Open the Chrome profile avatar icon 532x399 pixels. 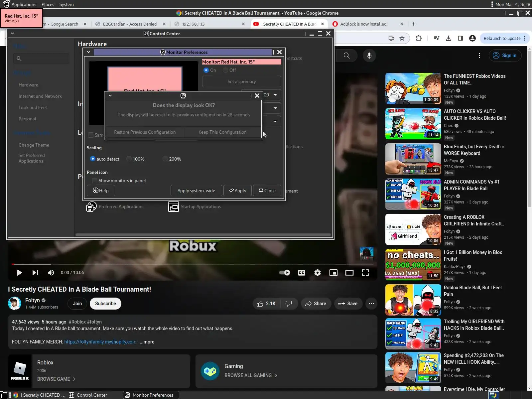pos(472,38)
